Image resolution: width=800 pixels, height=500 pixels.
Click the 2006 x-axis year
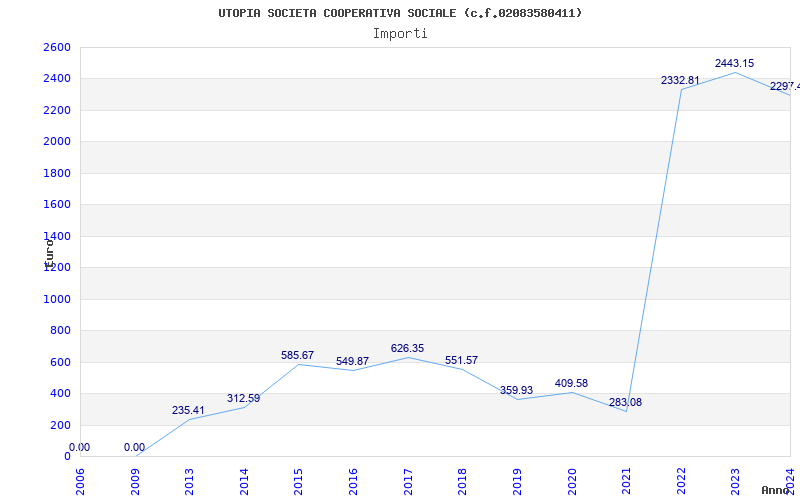click(x=80, y=482)
